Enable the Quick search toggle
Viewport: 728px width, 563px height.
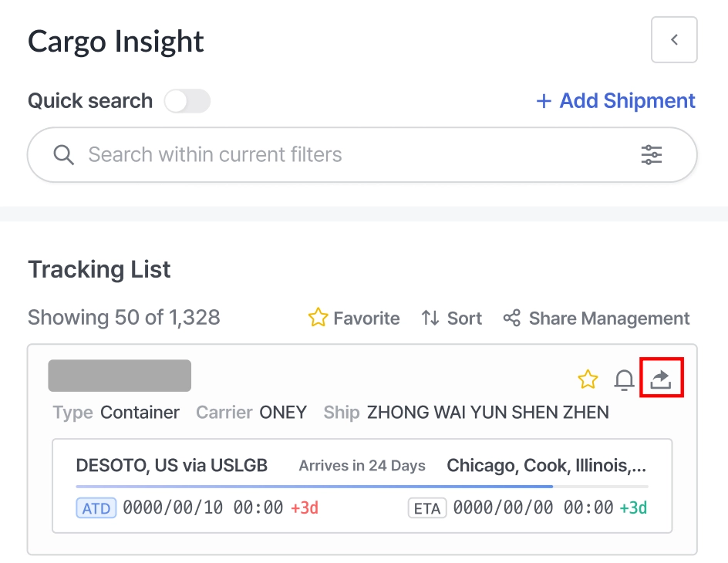(187, 101)
